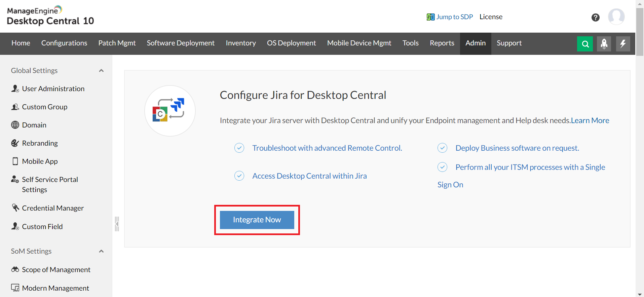
Task: Open Rebranding settings
Action: point(40,143)
